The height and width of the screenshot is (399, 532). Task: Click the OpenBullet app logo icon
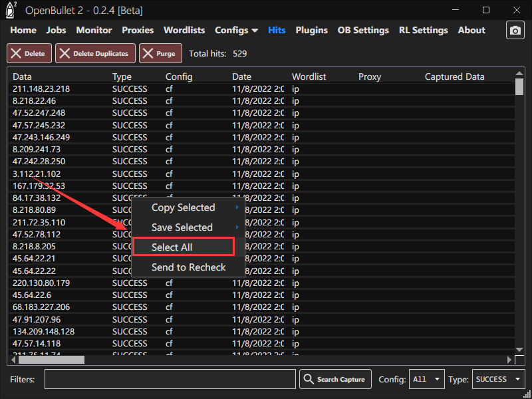pyautogui.click(x=11, y=10)
